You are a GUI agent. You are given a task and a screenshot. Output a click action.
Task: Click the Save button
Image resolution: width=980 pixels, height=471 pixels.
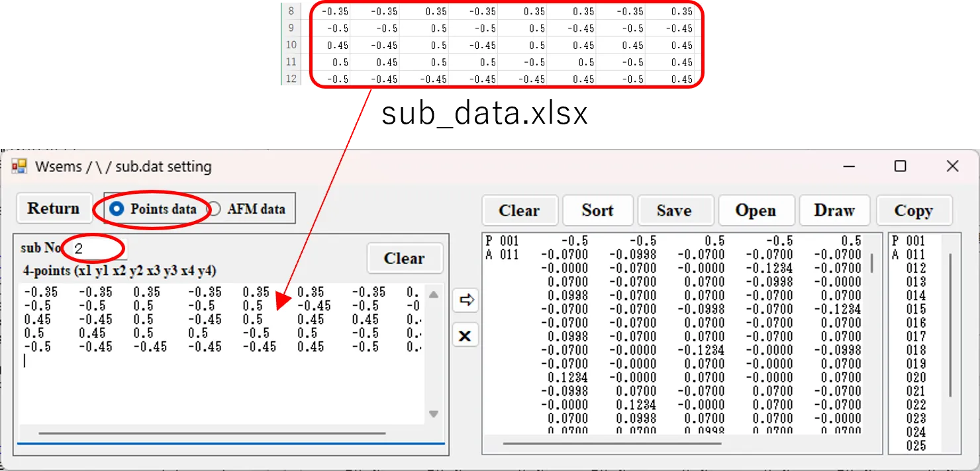tap(675, 210)
